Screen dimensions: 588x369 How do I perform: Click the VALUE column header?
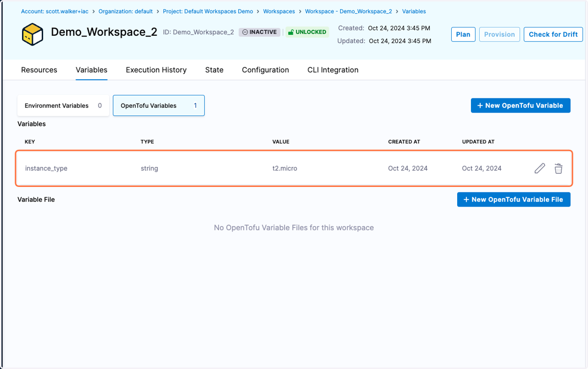point(281,142)
